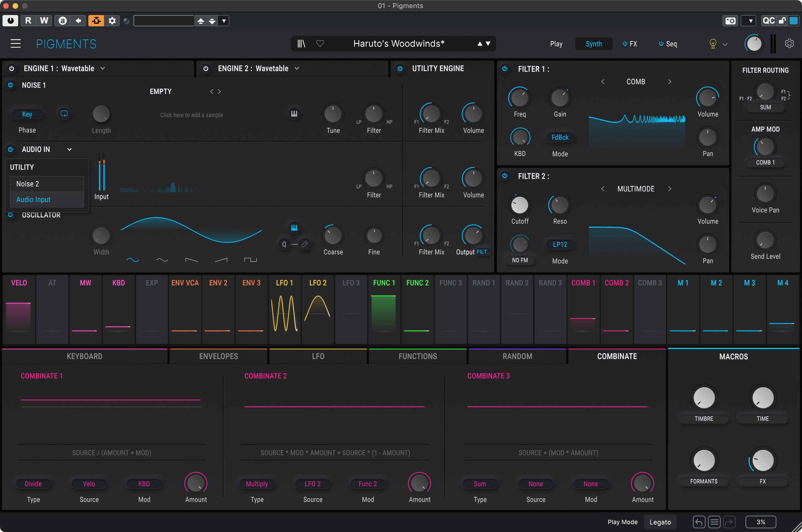Switch to the Keyboard modulation tab
The image size is (802, 532).
(x=85, y=356)
